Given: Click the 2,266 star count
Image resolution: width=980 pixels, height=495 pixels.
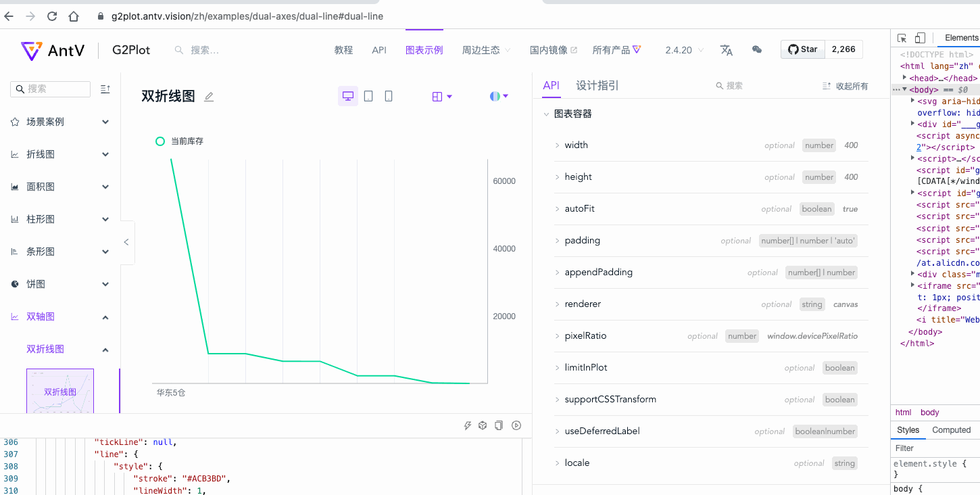Looking at the screenshot, I should coord(843,49).
